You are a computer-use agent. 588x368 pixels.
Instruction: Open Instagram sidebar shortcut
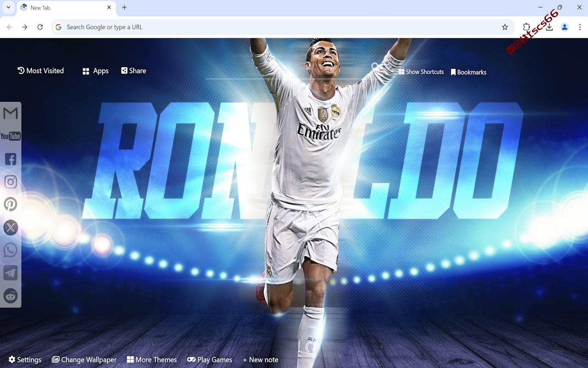coord(11,182)
